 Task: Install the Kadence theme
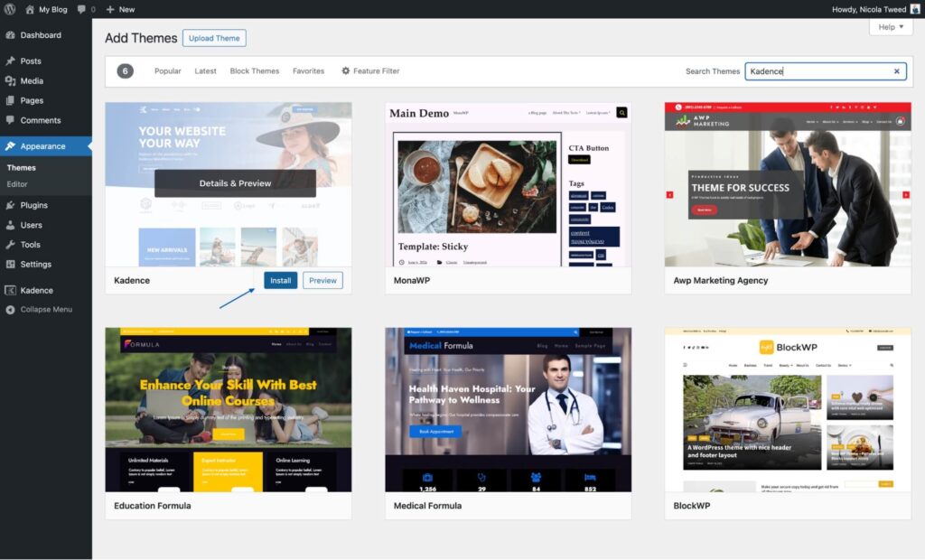pyautogui.click(x=280, y=280)
